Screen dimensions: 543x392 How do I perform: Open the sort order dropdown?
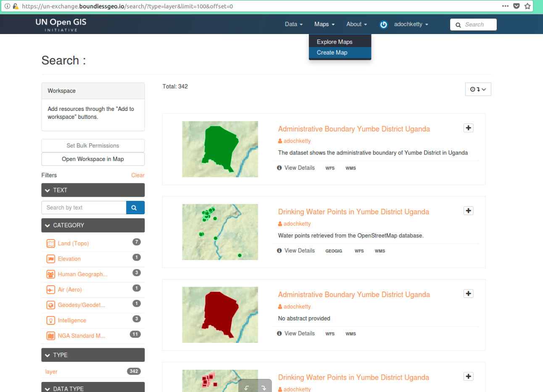pos(478,89)
